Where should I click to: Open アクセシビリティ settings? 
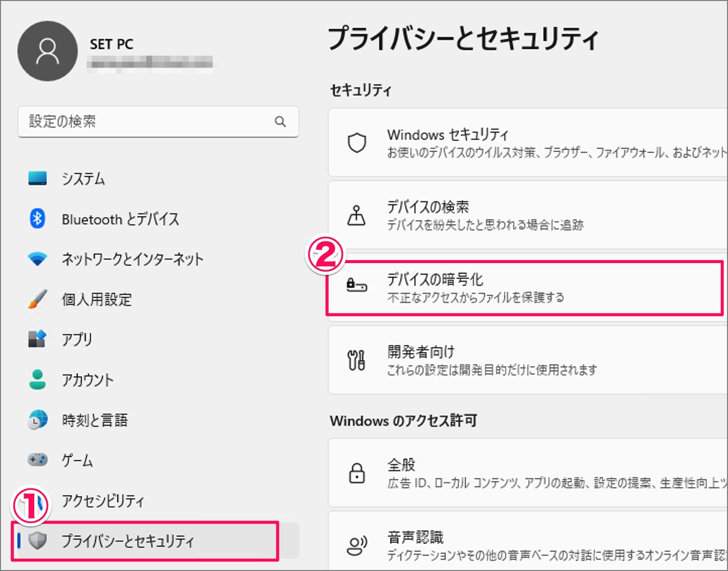(103, 500)
